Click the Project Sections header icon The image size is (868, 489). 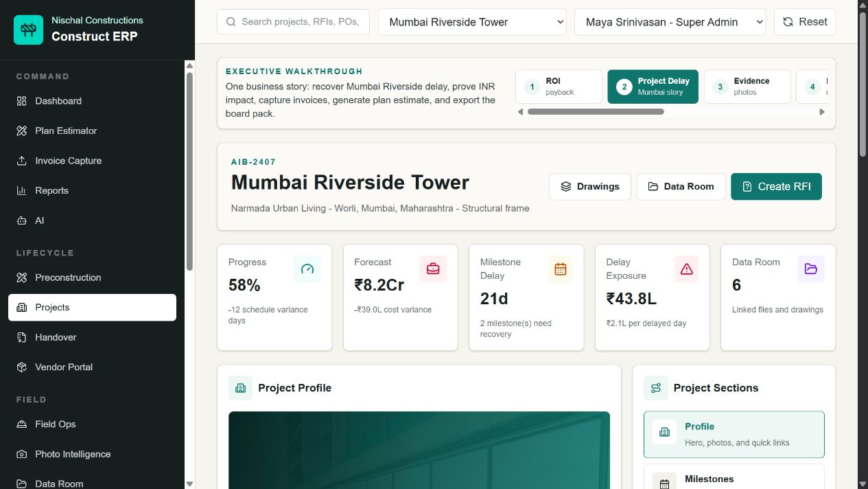coord(656,388)
